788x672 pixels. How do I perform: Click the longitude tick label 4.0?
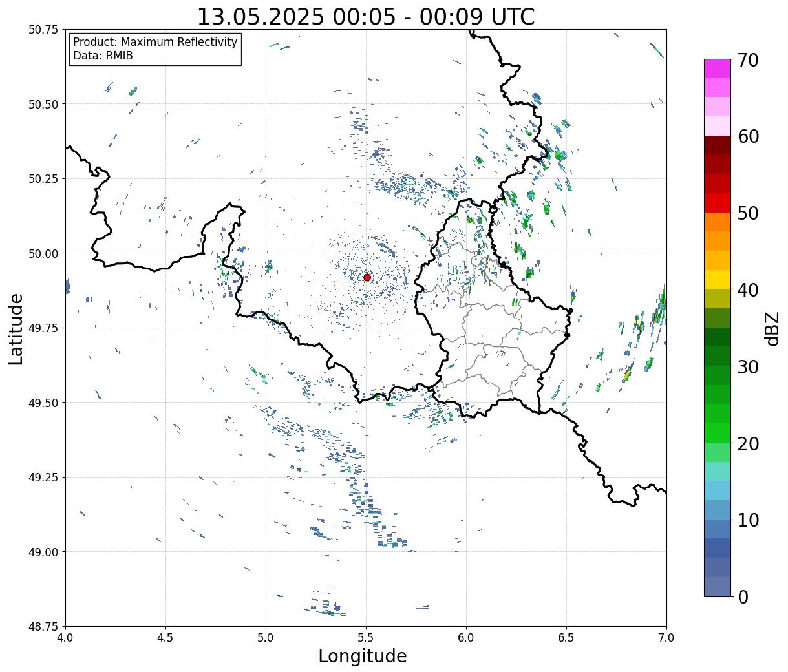(x=65, y=638)
